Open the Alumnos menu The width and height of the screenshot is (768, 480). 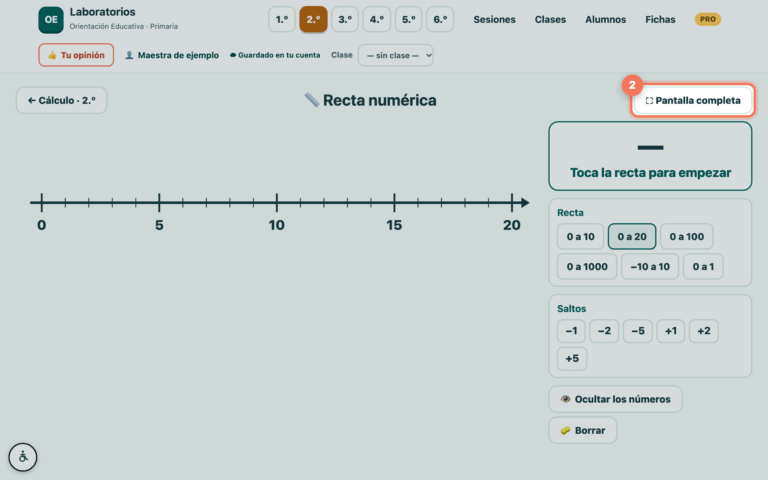[x=605, y=20]
